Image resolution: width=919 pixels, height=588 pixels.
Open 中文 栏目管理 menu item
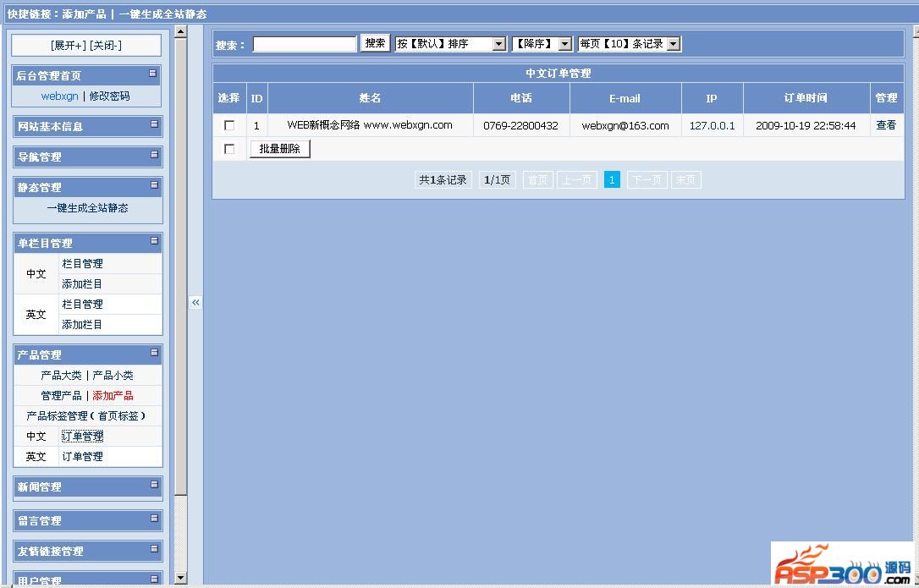click(x=83, y=263)
